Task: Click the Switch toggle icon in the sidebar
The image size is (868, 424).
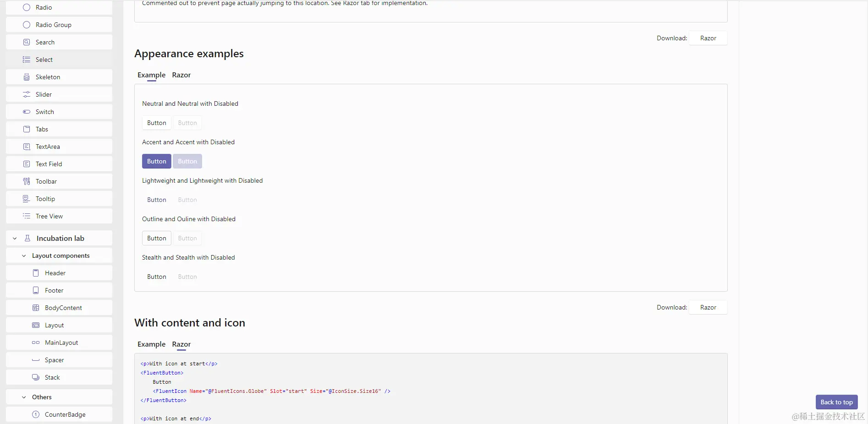Action: [27, 112]
